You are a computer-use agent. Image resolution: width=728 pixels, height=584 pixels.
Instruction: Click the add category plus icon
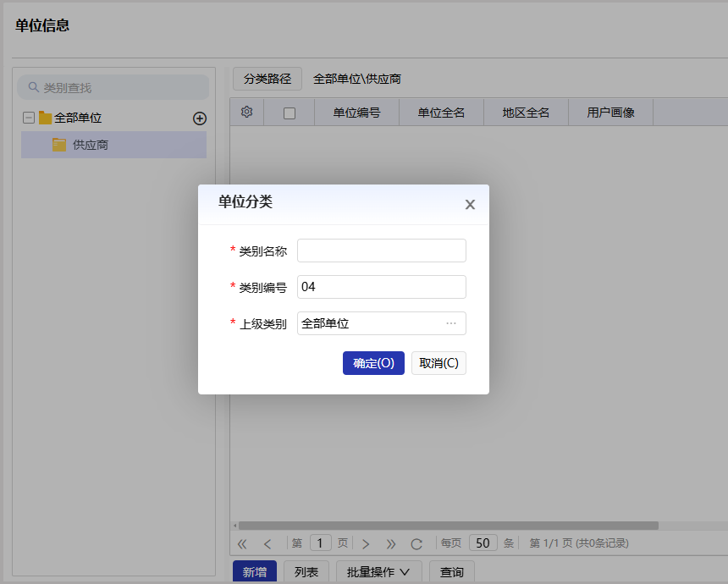coord(200,118)
